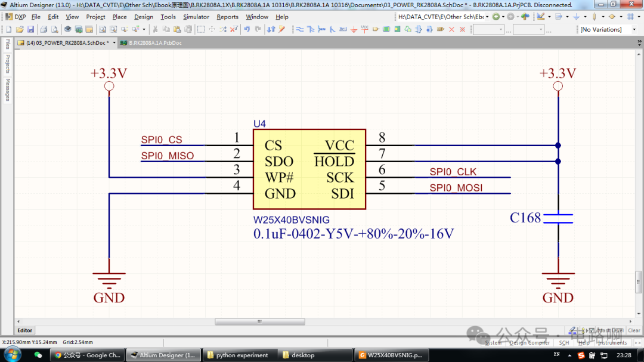Click the SPI0_CLK net label
Viewport: 644px width, 362px height.
[453, 172]
